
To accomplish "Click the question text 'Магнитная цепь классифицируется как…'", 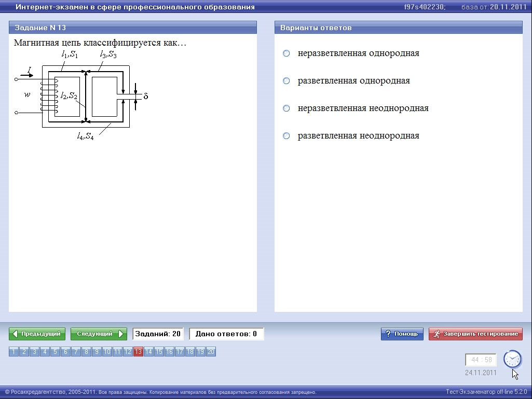I will click(100, 43).
